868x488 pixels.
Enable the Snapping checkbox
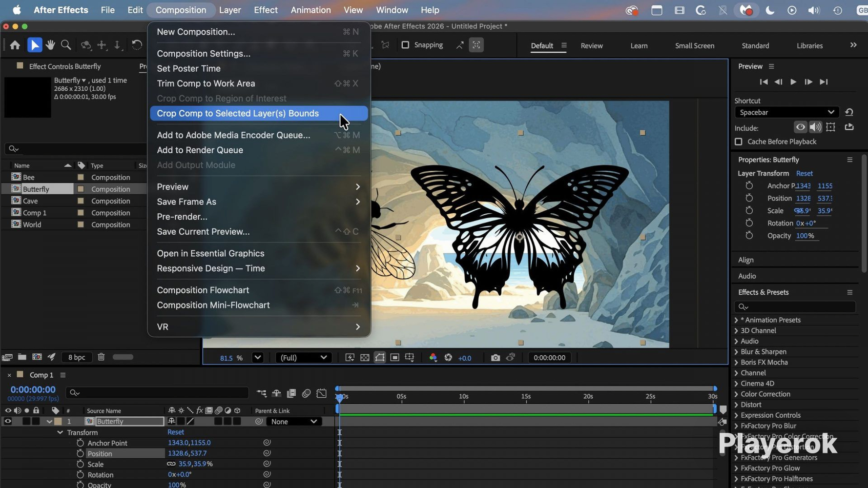[405, 45]
